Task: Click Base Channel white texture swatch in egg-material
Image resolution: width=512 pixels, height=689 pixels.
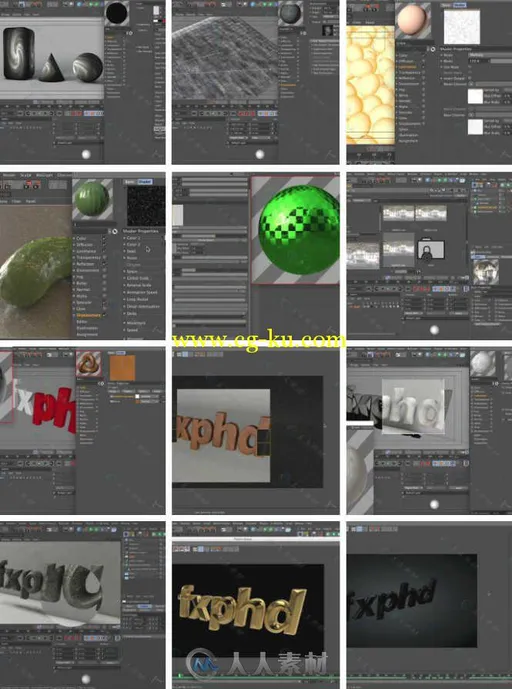Action: pyautogui.click(x=476, y=127)
